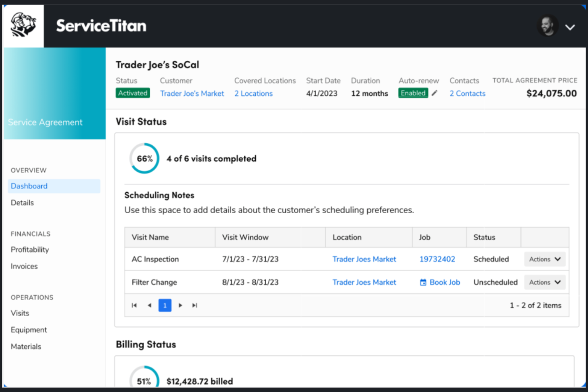Switch to the Details tab
Viewport: 588px width, 392px height.
tap(22, 203)
